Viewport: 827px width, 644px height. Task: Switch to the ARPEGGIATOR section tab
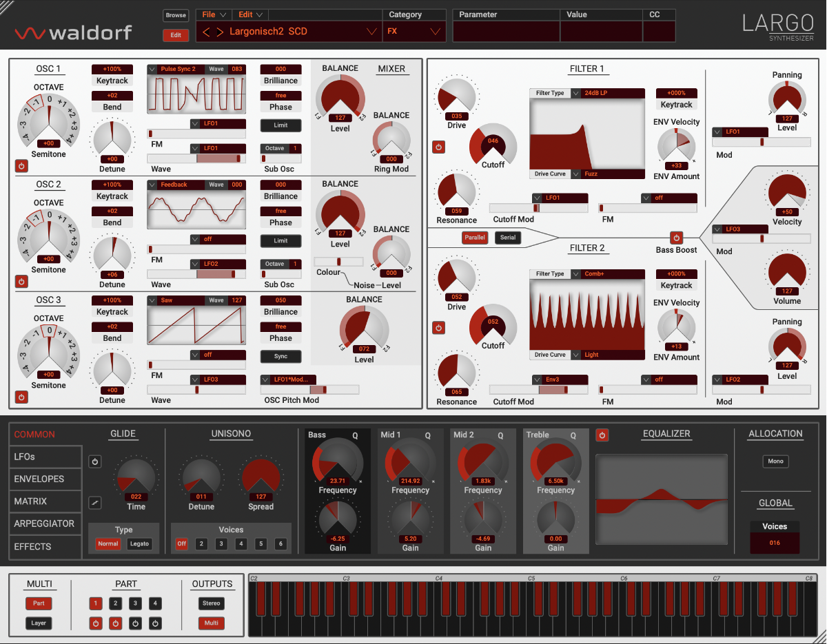pyautogui.click(x=45, y=523)
